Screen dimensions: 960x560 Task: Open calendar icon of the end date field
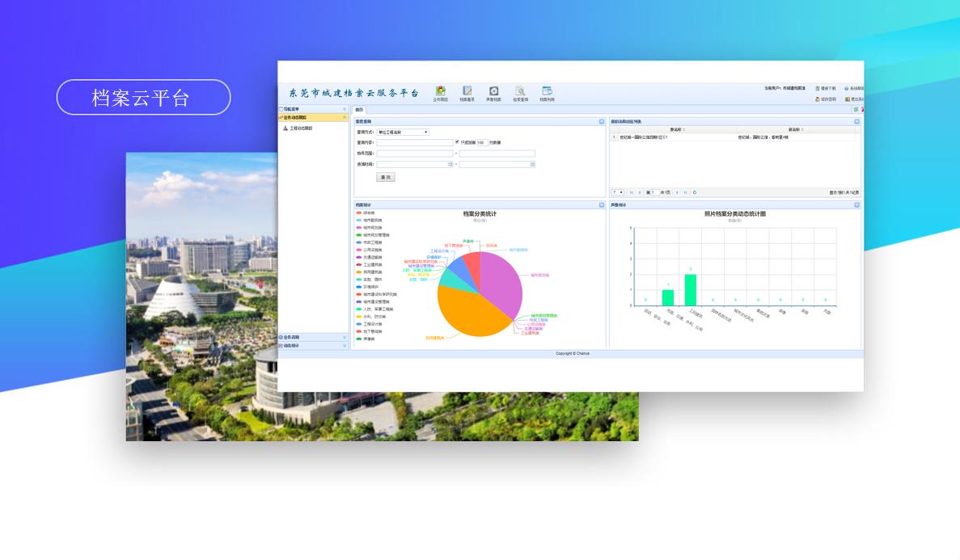tap(533, 165)
